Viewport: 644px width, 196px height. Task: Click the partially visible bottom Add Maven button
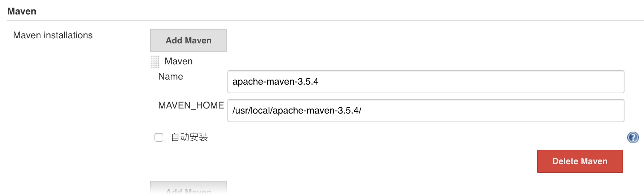click(188, 188)
